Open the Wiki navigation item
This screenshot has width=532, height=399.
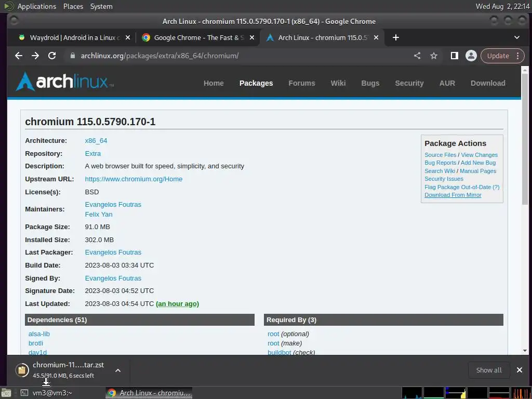coord(338,83)
